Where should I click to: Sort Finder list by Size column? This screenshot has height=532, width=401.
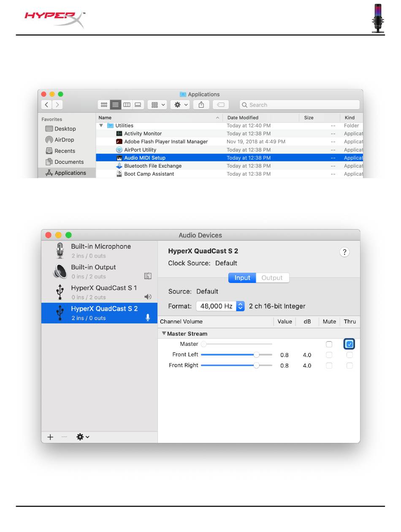click(320, 117)
